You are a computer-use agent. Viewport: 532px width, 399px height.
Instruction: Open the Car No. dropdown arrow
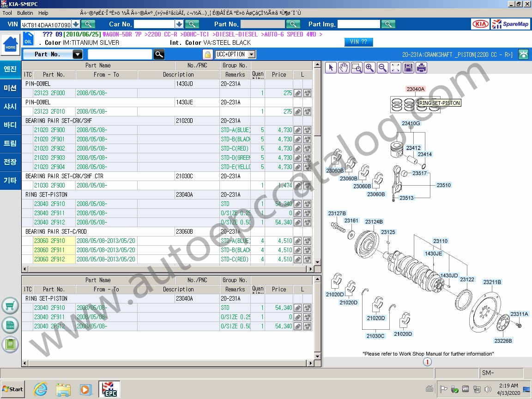pyautogui.click(x=179, y=24)
